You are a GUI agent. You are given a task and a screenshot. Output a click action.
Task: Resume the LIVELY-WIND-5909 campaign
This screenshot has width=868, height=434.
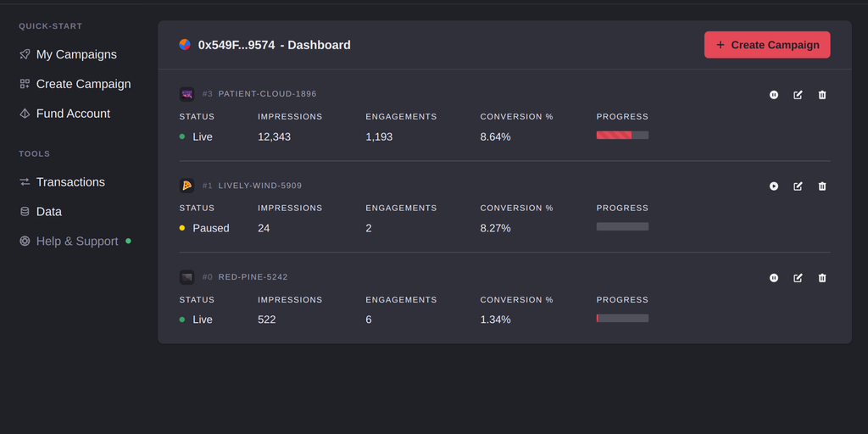tap(774, 186)
